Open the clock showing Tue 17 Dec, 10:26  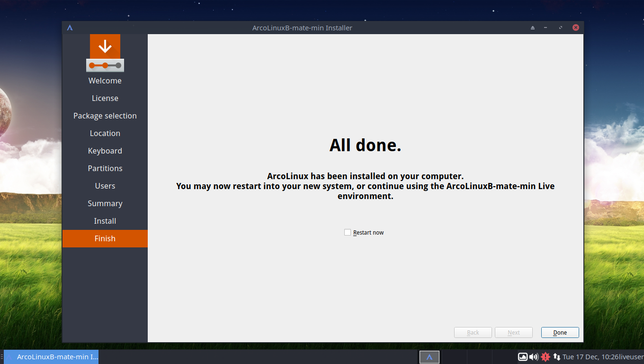(591, 357)
